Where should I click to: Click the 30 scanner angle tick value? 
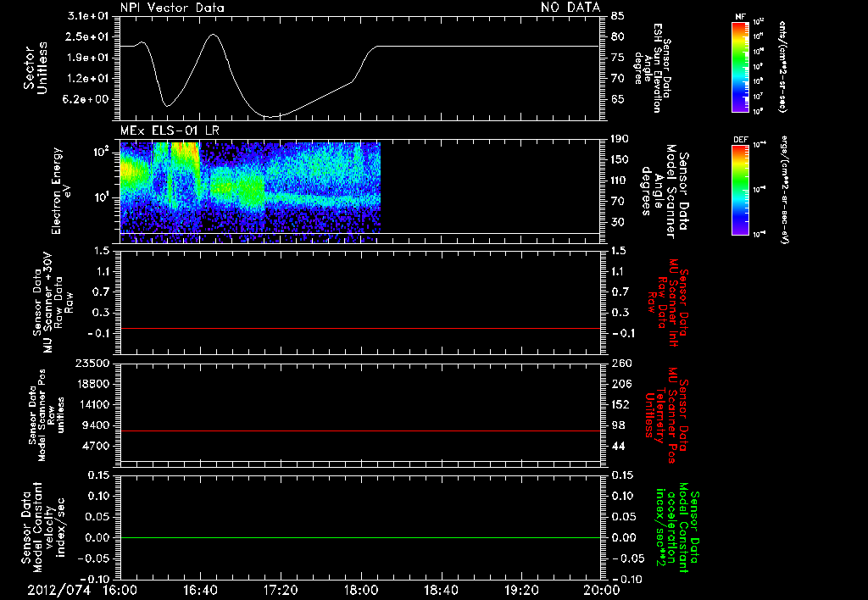pos(618,222)
